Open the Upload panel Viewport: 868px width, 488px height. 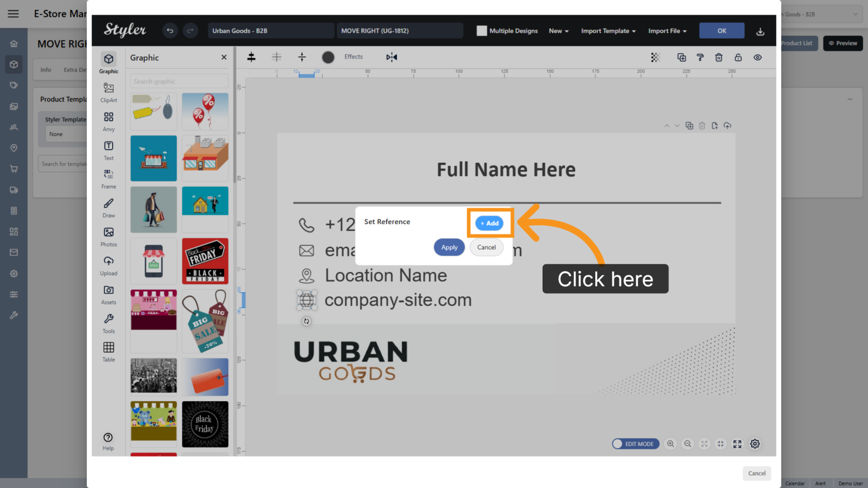point(109,265)
